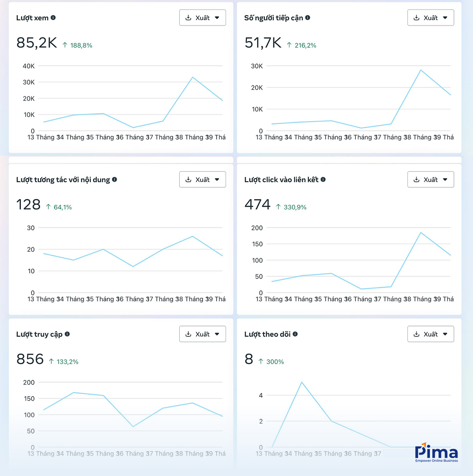This screenshot has width=473, height=476.
Task: Click peak point on Lượt xem line chart
Action: 193,77
